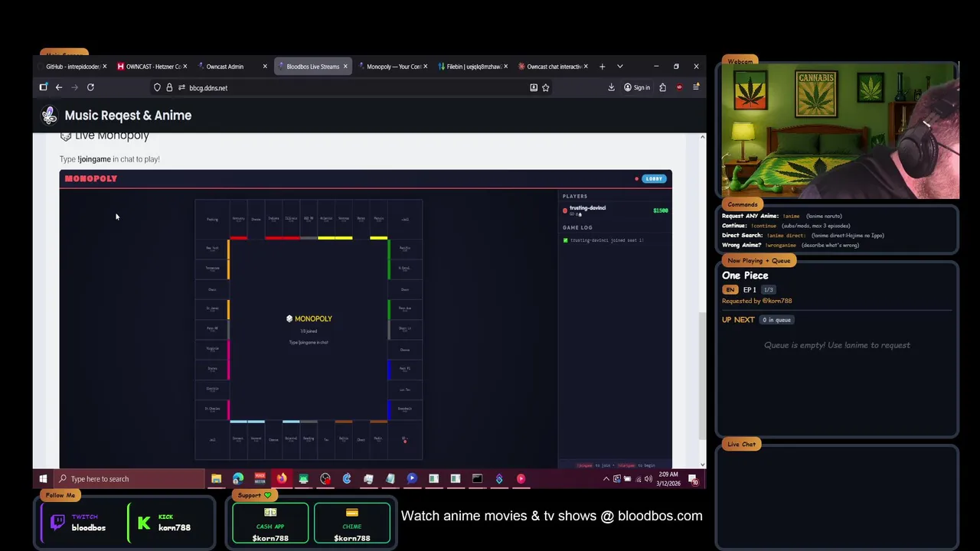Click the shield tracking protection icon
The image size is (980, 551).
tap(157, 87)
